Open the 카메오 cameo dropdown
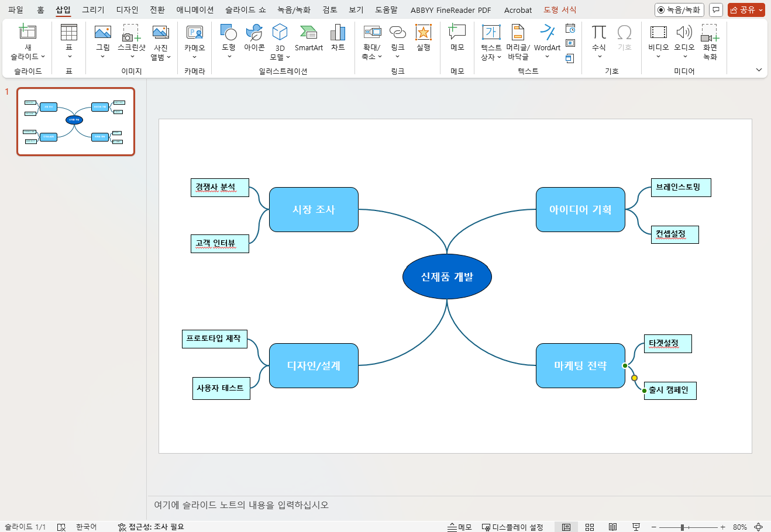 pyautogui.click(x=195, y=57)
